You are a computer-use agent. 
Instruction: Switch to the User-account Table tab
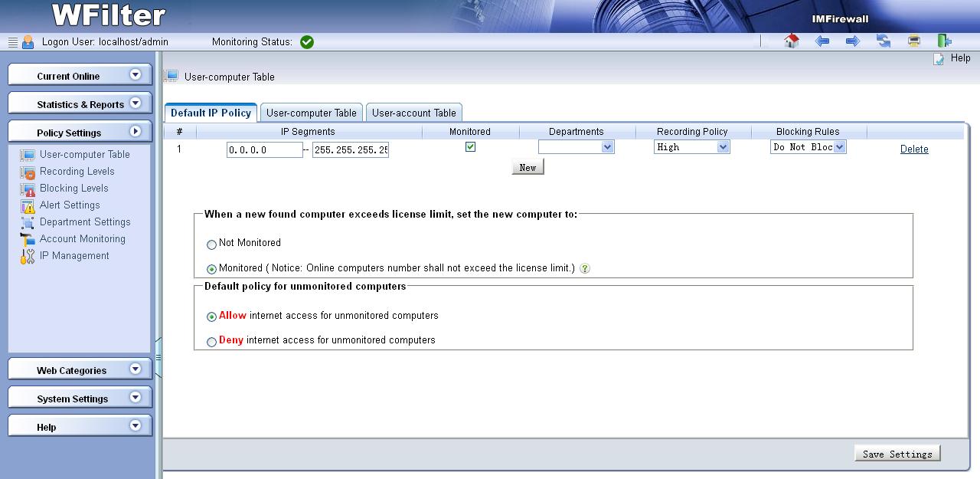pos(413,113)
